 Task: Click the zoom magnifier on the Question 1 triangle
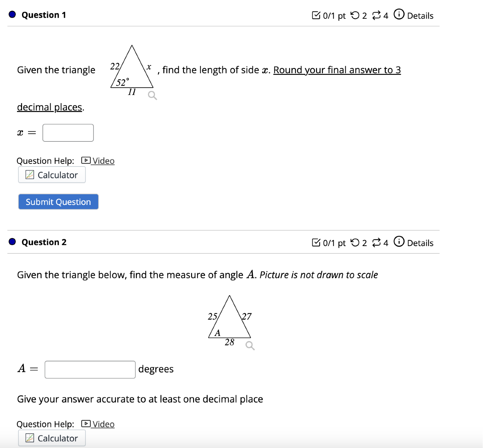[152, 95]
